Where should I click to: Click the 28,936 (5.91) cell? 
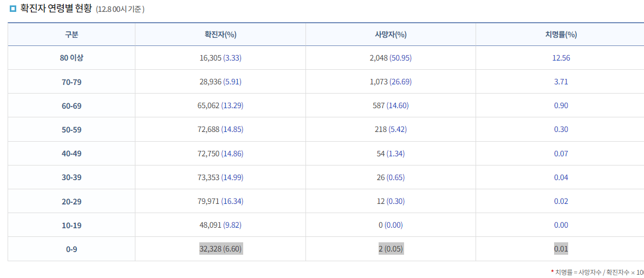pos(220,82)
